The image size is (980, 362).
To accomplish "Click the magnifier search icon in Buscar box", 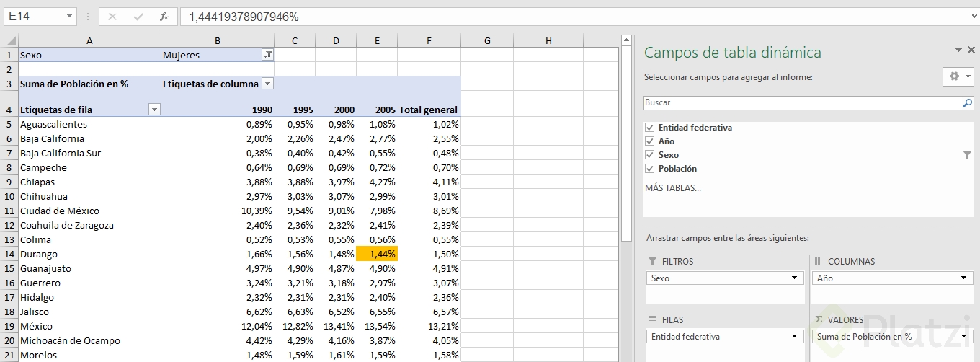I will (x=967, y=103).
